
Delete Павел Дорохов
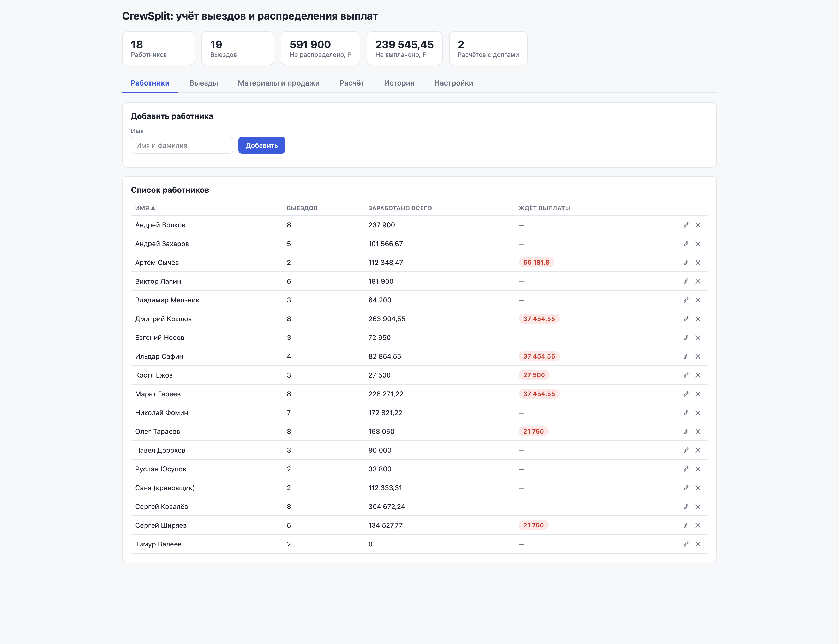(x=698, y=451)
